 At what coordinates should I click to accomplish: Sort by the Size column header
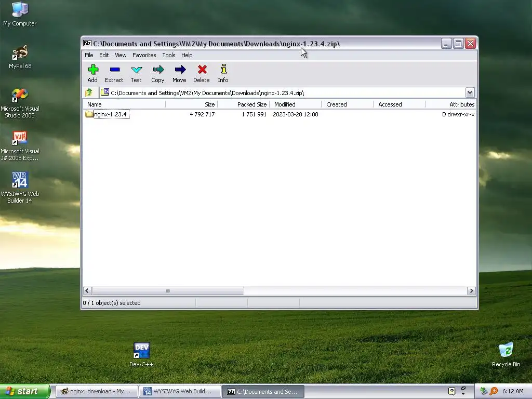pos(191,104)
